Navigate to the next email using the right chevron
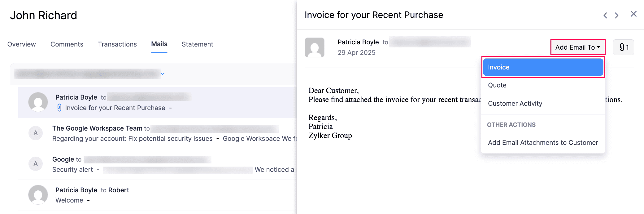Viewport: 644px width, 214px height. (617, 15)
